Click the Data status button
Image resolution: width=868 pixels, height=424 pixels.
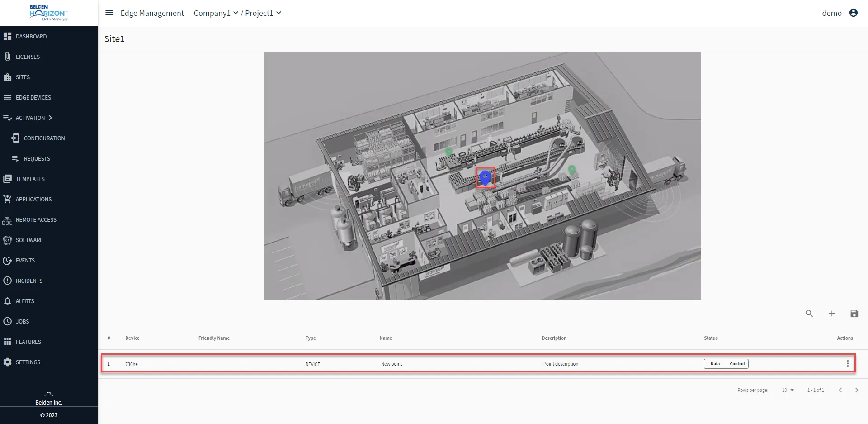pyautogui.click(x=715, y=364)
